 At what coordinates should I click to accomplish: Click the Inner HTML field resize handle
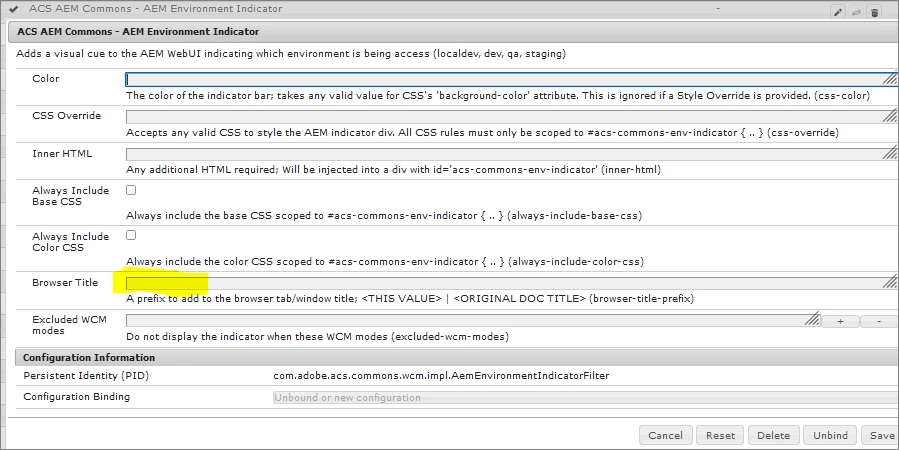(890, 154)
